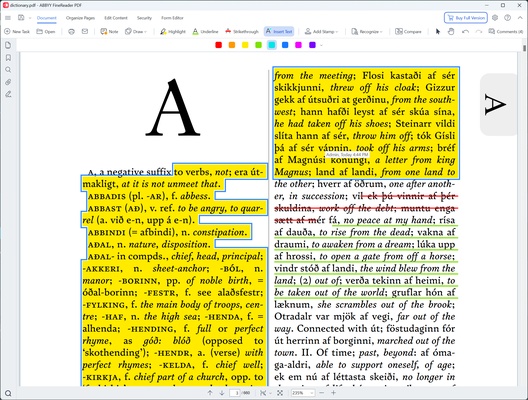The height and width of the screenshot is (400, 528).
Task: Click the print icon
Action: (x=71, y=31)
